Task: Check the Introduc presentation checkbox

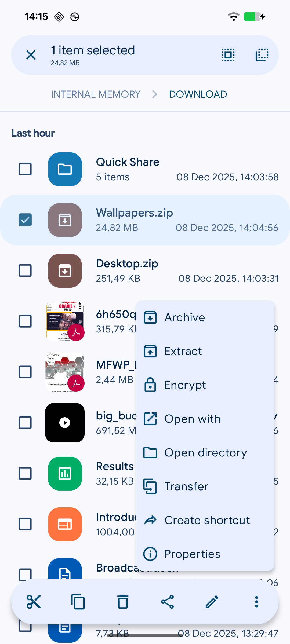Action: pos(25,524)
